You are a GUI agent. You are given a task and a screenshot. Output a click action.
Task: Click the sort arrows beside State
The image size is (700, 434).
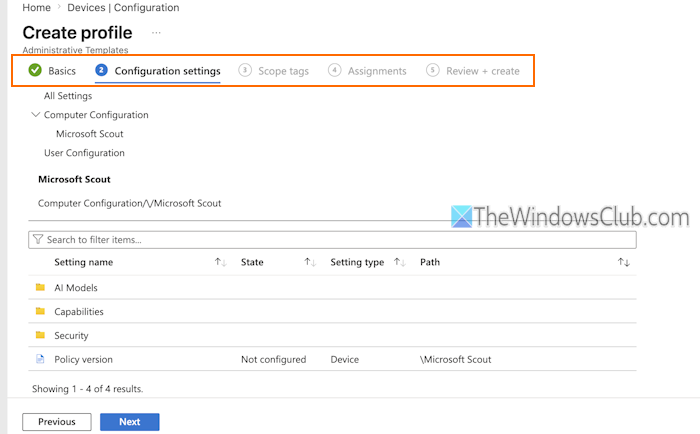point(310,262)
